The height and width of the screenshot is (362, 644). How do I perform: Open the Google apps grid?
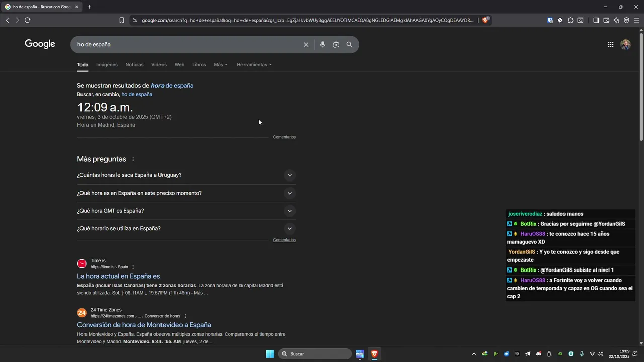(x=611, y=45)
